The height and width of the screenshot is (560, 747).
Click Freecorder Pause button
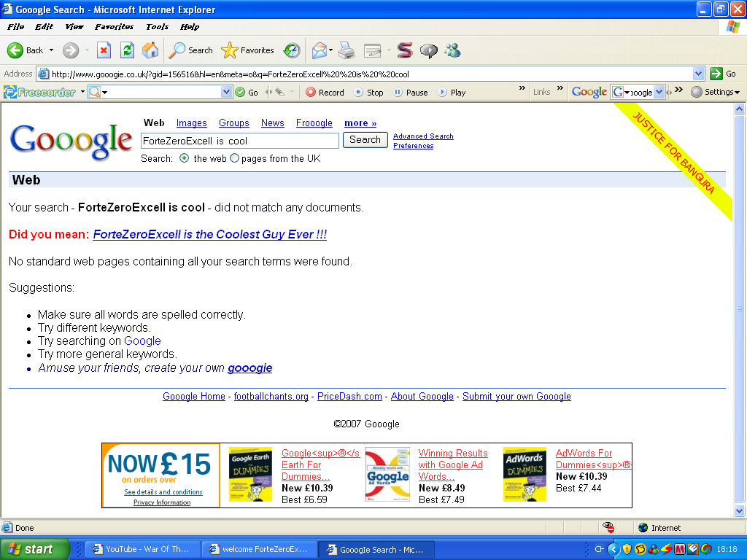pyautogui.click(x=410, y=93)
